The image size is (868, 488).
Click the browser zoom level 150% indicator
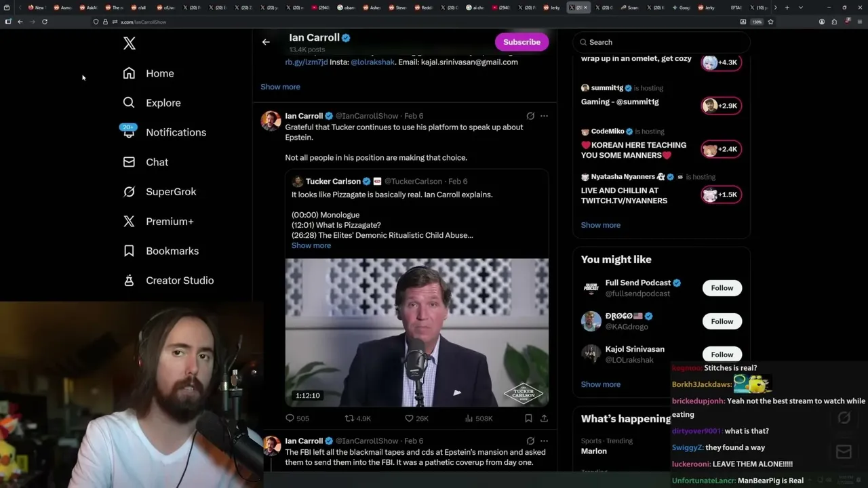click(x=757, y=22)
